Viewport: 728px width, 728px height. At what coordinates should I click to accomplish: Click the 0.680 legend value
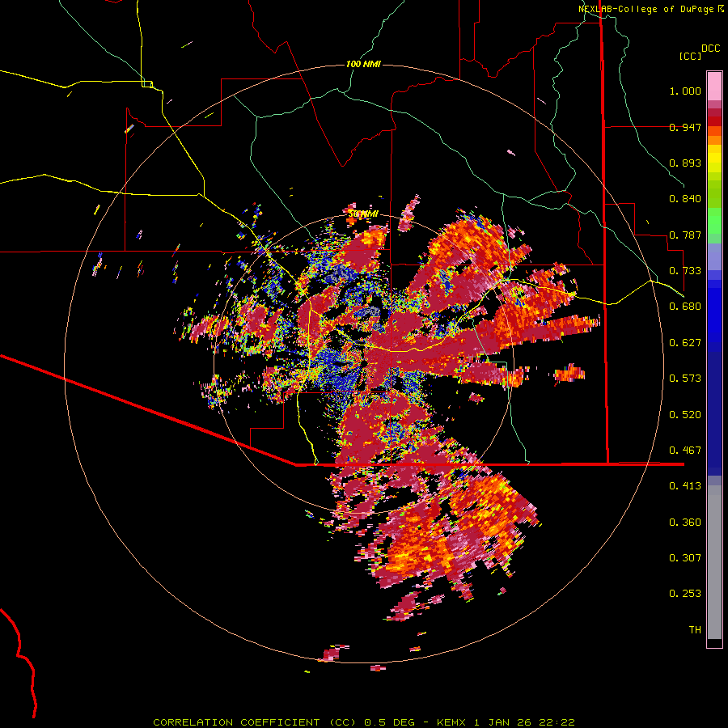685,307
